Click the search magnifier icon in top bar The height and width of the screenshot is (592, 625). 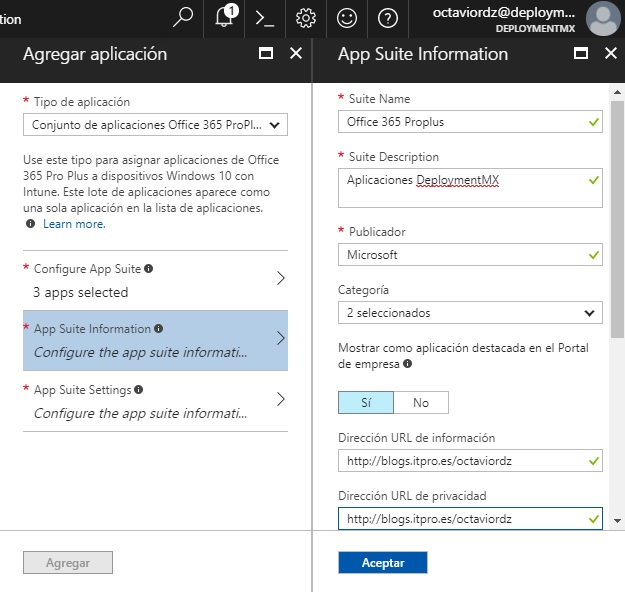tap(183, 18)
